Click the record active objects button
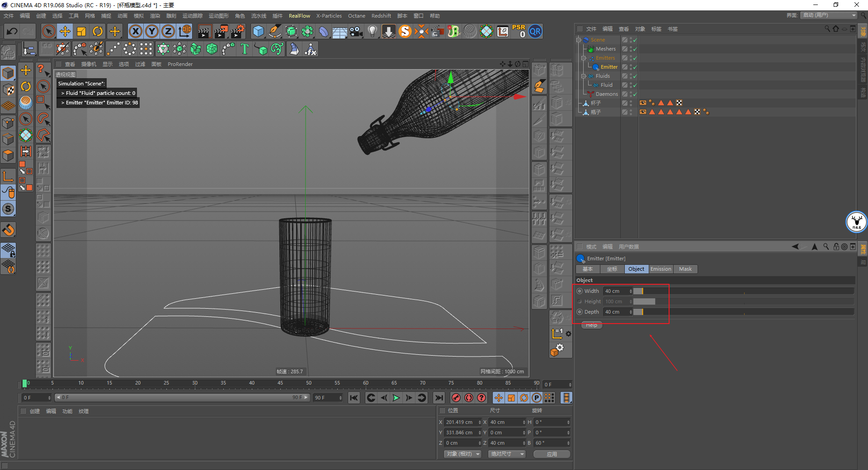This screenshot has width=868, height=470. (x=456, y=398)
